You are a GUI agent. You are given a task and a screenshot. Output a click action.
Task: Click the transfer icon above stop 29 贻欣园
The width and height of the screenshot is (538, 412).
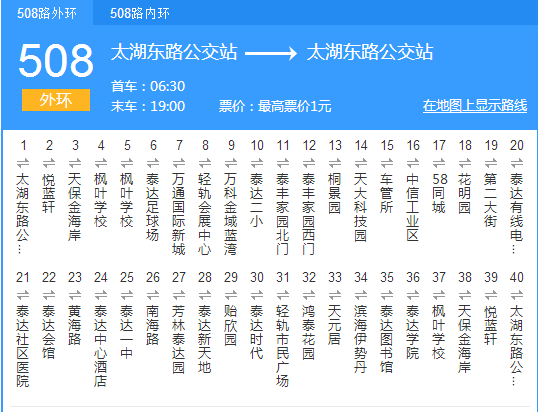coord(231,295)
